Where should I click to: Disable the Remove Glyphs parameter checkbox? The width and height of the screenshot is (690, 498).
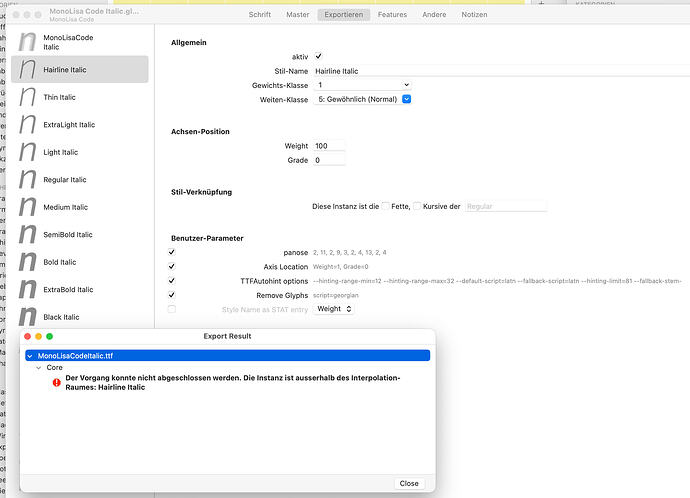coord(172,295)
